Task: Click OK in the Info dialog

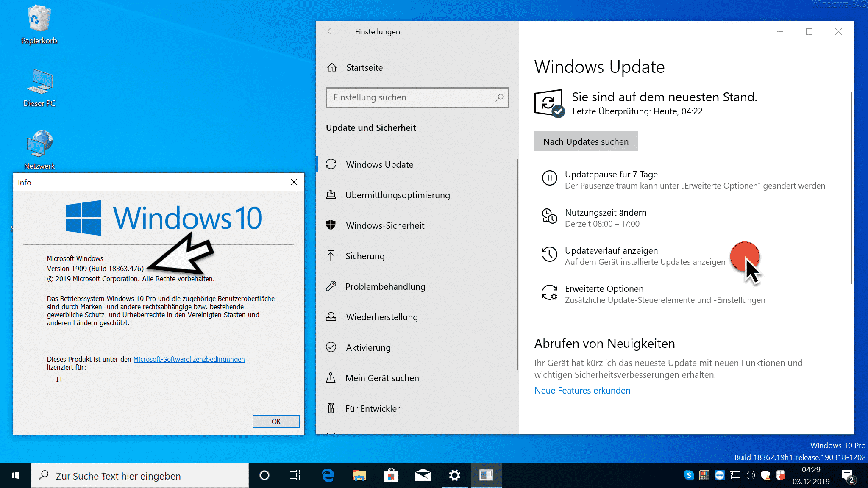Action: [x=276, y=421]
